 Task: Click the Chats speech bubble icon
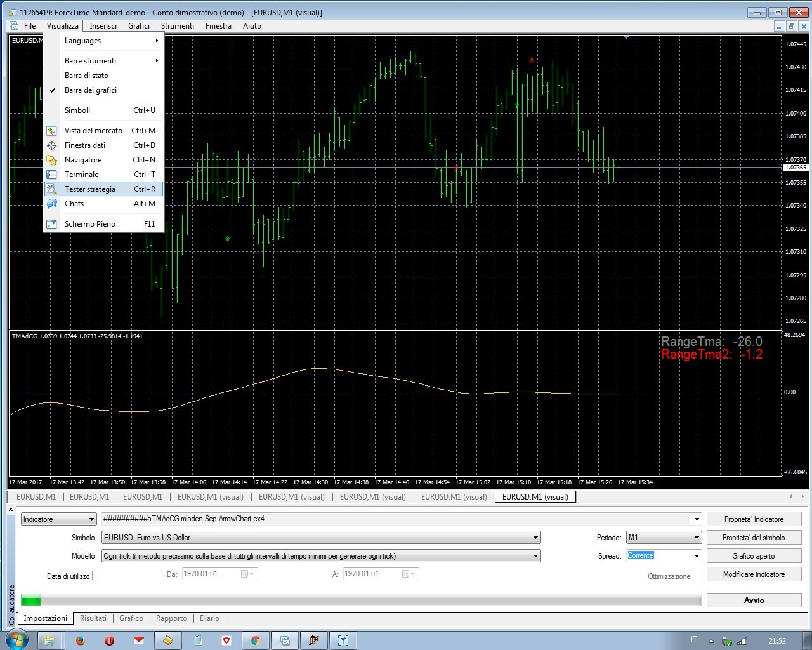click(52, 204)
